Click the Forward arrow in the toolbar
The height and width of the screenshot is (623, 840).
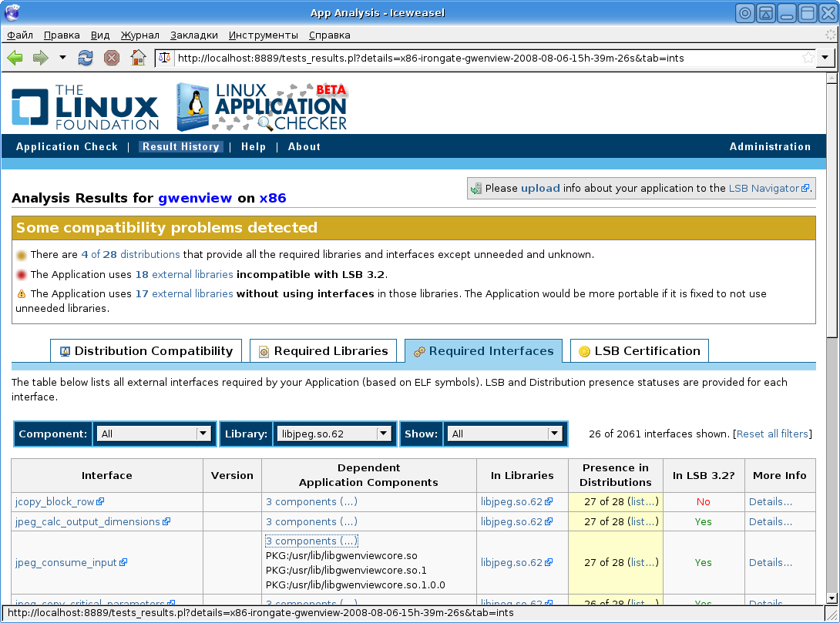tap(41, 58)
